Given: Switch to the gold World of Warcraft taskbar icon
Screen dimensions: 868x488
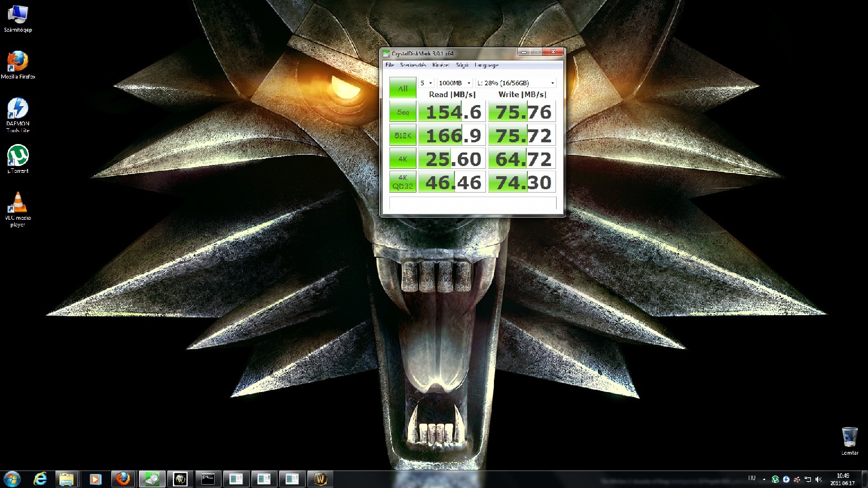Looking at the screenshot, I should pos(320,479).
